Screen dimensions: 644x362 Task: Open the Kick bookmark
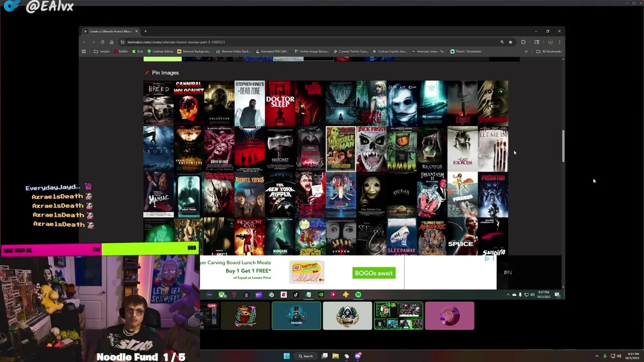click(x=138, y=51)
